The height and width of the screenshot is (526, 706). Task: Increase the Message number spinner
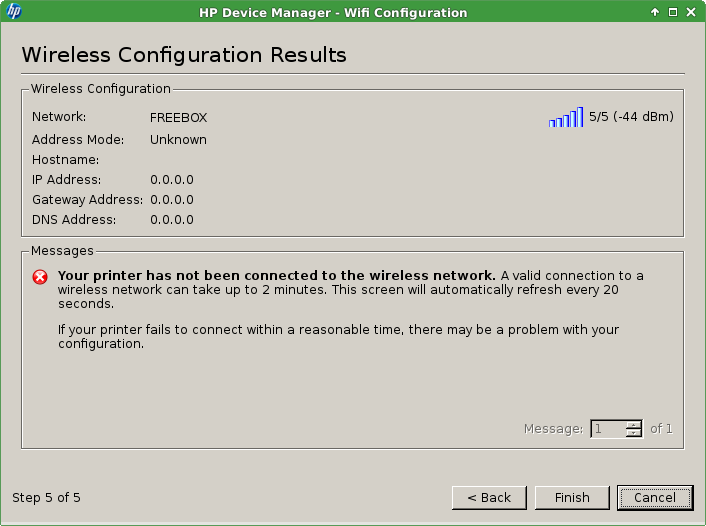634,424
